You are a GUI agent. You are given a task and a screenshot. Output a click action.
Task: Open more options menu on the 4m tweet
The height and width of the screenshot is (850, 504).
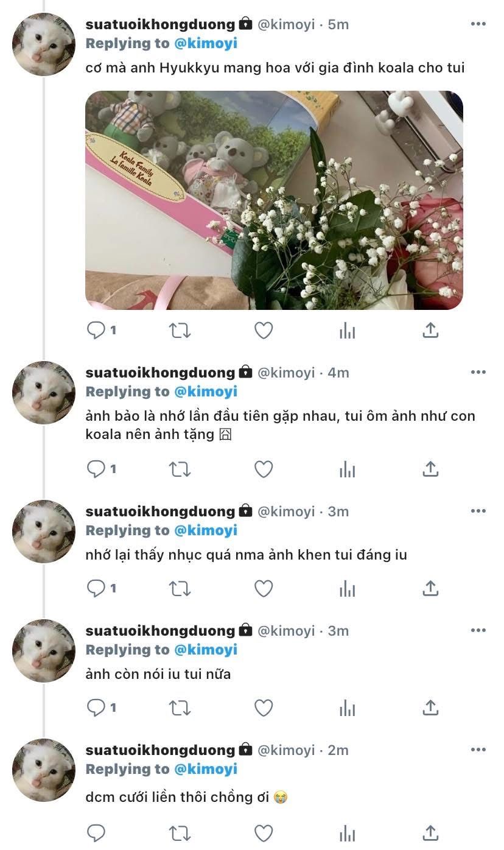(478, 373)
